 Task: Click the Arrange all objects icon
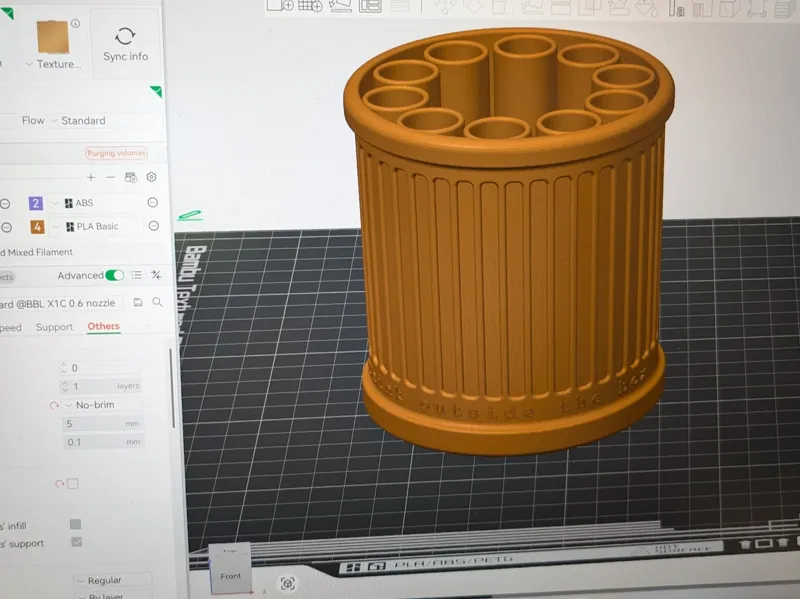(370, 5)
